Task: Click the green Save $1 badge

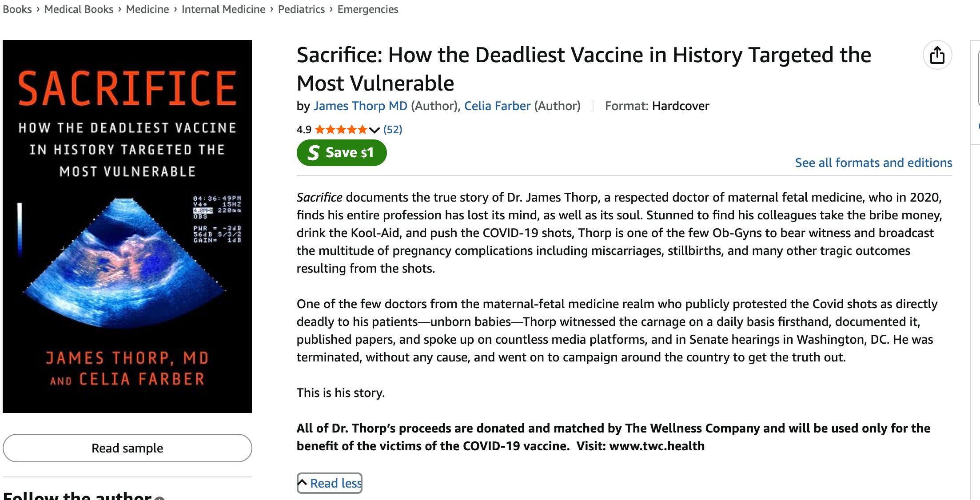Action: pos(342,153)
